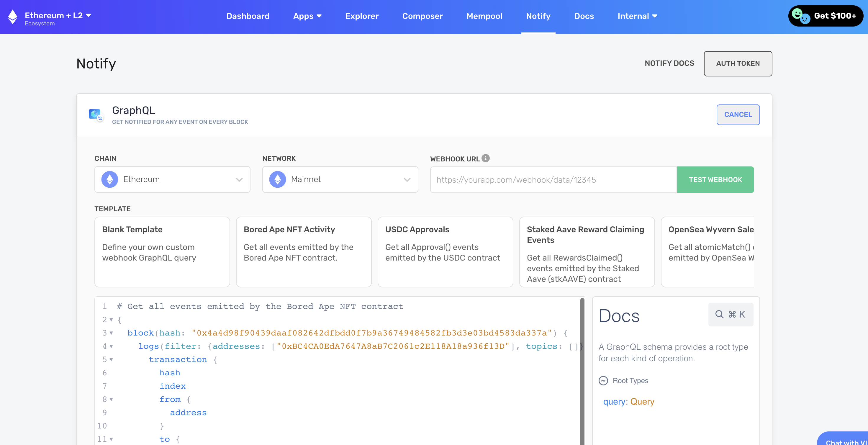Click the Ethereum chain icon in dropdown
The height and width of the screenshot is (445, 868).
point(110,179)
